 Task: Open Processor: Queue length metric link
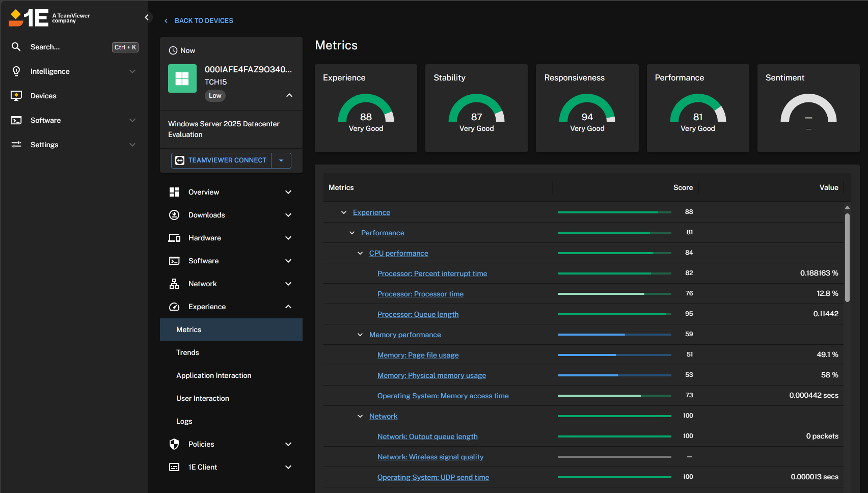click(418, 314)
